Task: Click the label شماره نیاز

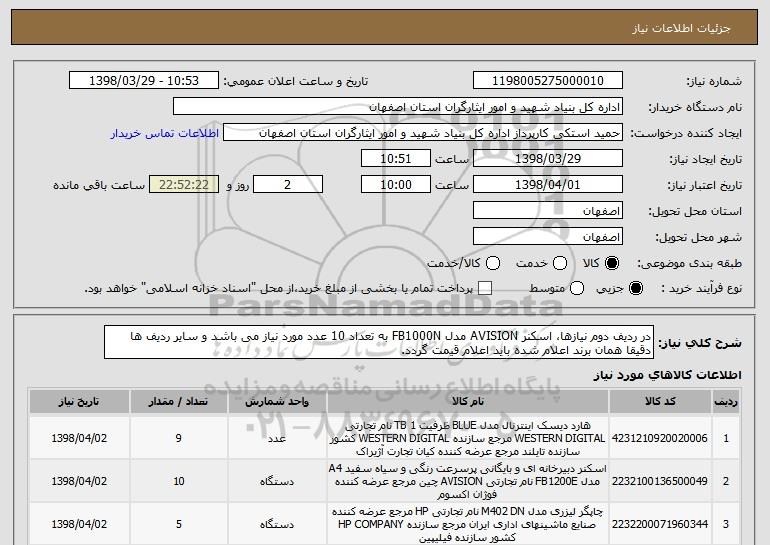Action: coord(714,82)
